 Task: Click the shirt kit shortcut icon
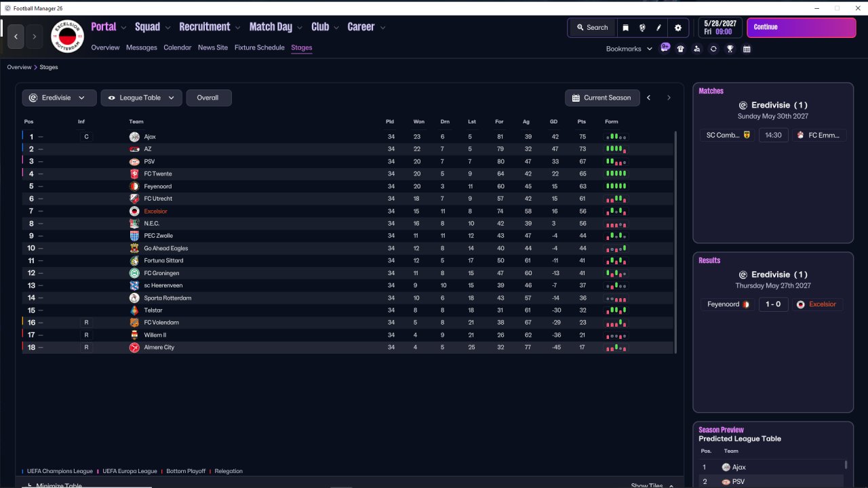681,49
